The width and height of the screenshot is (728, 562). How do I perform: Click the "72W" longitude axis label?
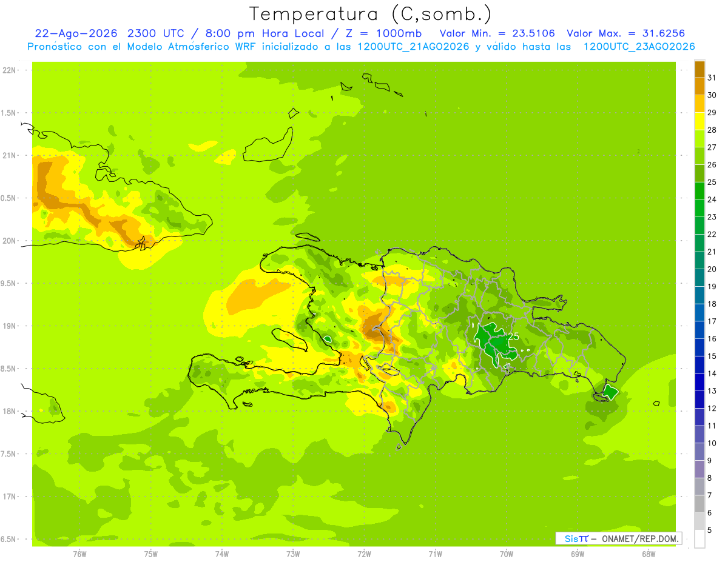(364, 555)
